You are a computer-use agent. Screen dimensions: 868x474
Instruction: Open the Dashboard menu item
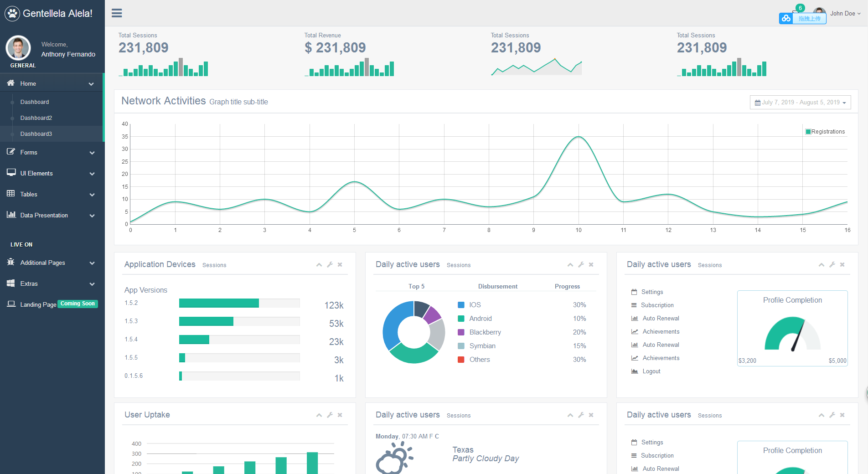35,102
